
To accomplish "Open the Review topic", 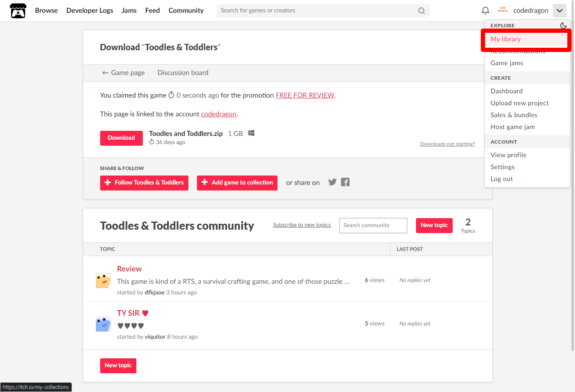I will coord(129,269).
